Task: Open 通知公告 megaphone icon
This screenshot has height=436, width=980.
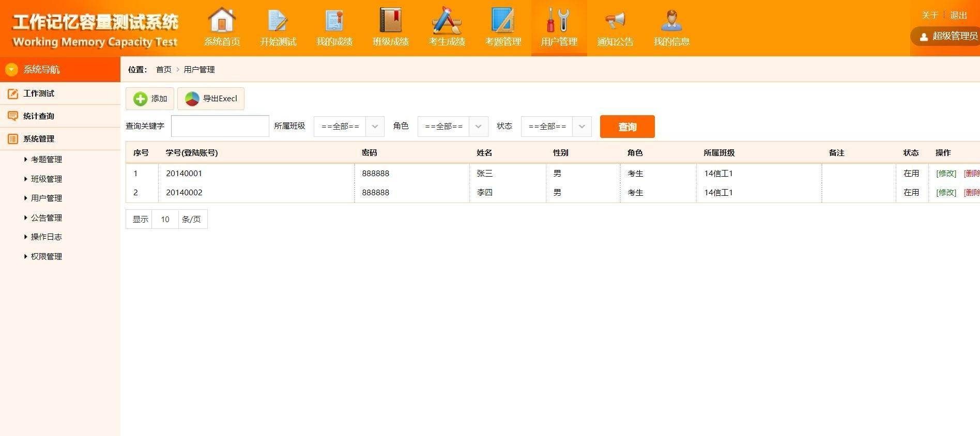Action: 615,21
